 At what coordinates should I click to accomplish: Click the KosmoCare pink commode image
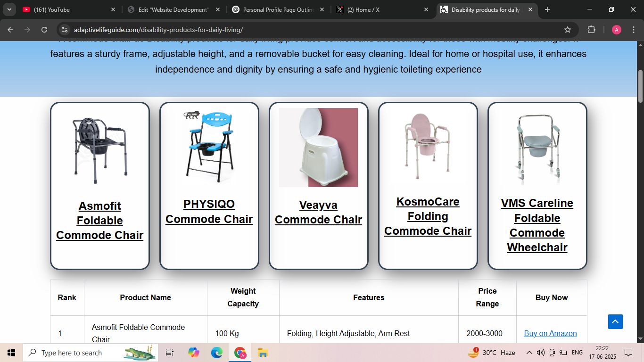pyautogui.click(x=428, y=146)
